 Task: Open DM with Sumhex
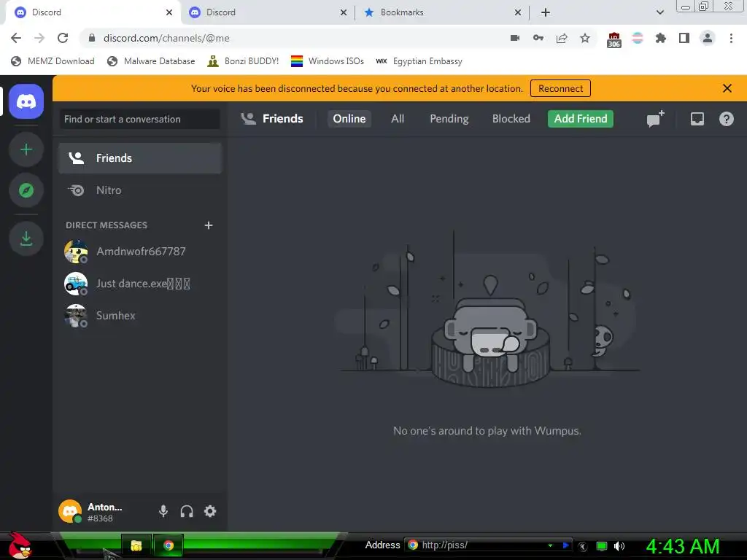coord(140,315)
